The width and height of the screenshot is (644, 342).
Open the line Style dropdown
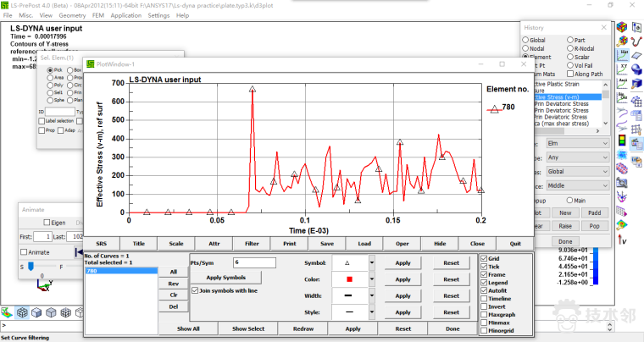tap(371, 312)
